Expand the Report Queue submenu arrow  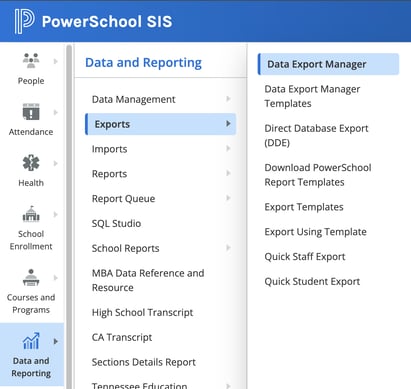coord(228,198)
